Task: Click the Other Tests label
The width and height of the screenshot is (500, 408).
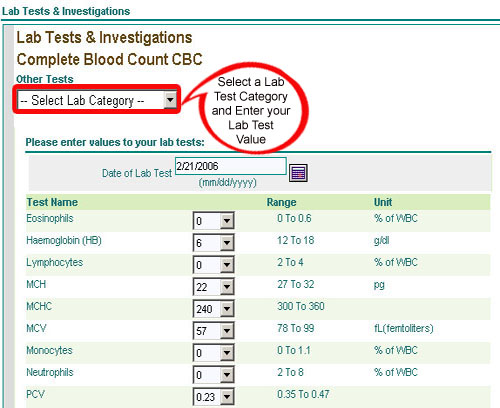Action: [x=45, y=79]
